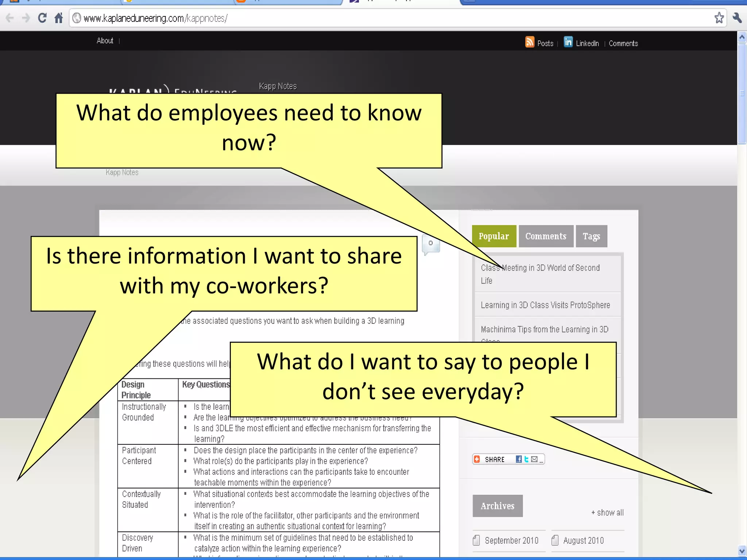Screen dimensions: 747x560
Task: Go to the browser Home icon
Action: pyautogui.click(x=59, y=18)
